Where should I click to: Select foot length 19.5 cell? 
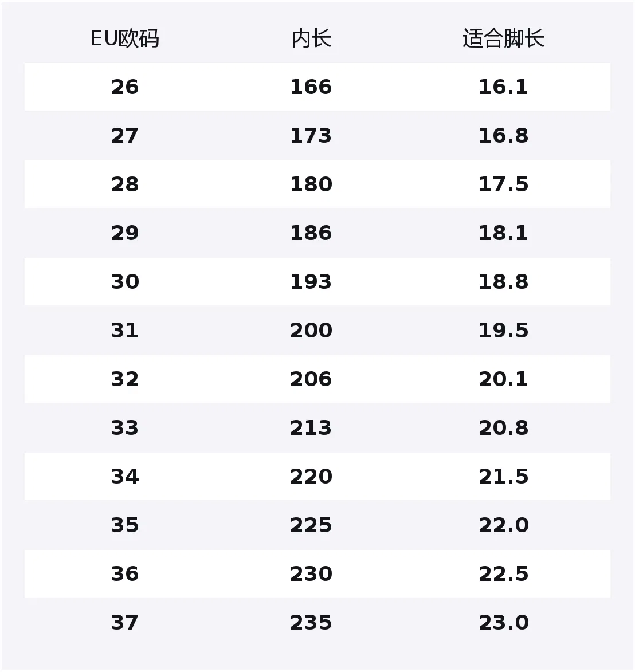pos(503,331)
